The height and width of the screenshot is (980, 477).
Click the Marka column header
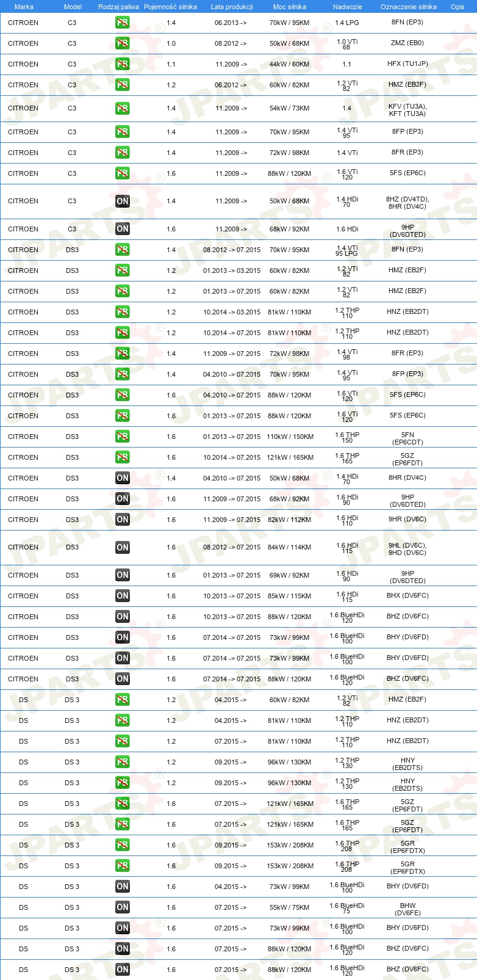tap(24, 7)
